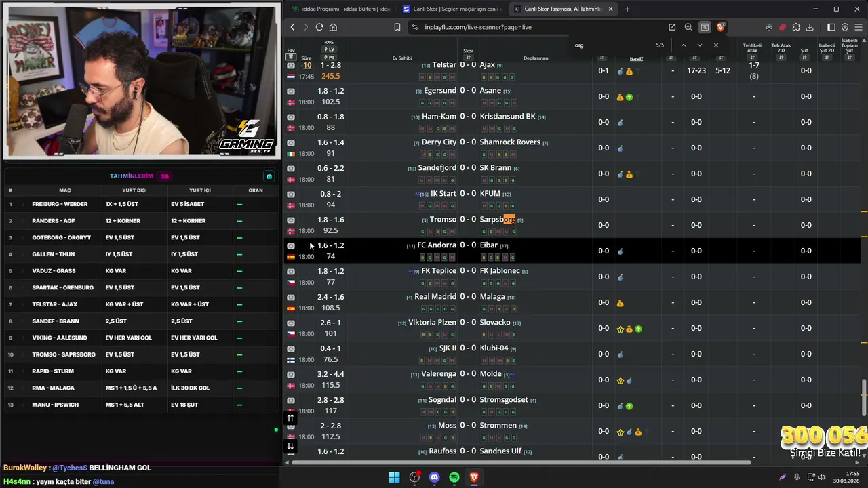The width and height of the screenshot is (868, 488).
Task: Bookmark this page from the address bar
Action: click(397, 27)
